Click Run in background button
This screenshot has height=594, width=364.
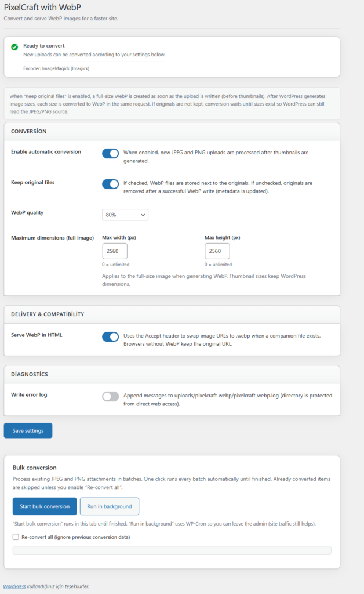[x=110, y=506]
